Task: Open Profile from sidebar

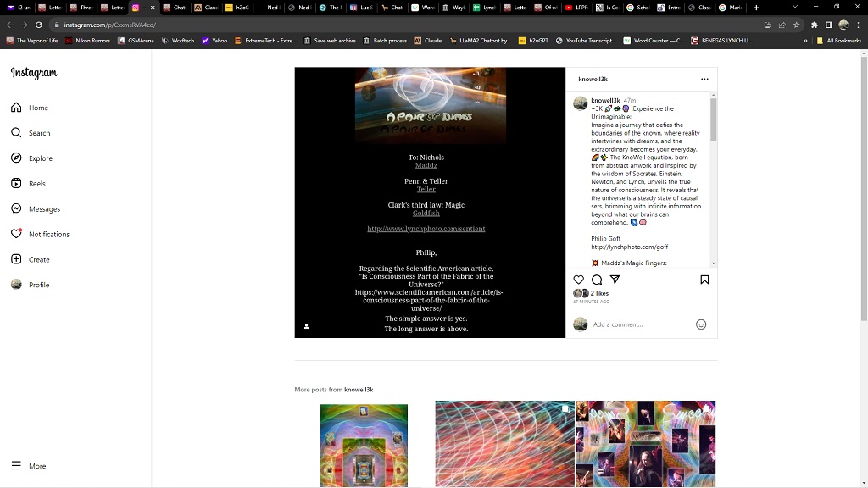Action: (31, 285)
